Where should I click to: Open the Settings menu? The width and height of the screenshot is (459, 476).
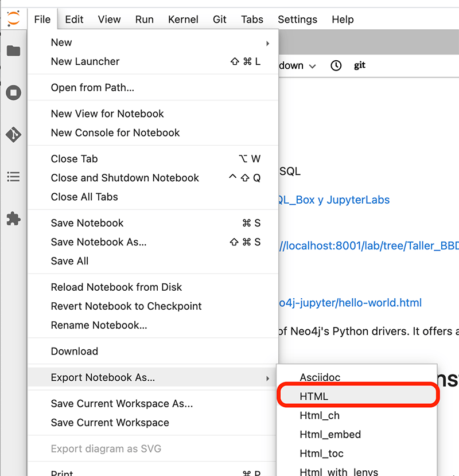297,19
